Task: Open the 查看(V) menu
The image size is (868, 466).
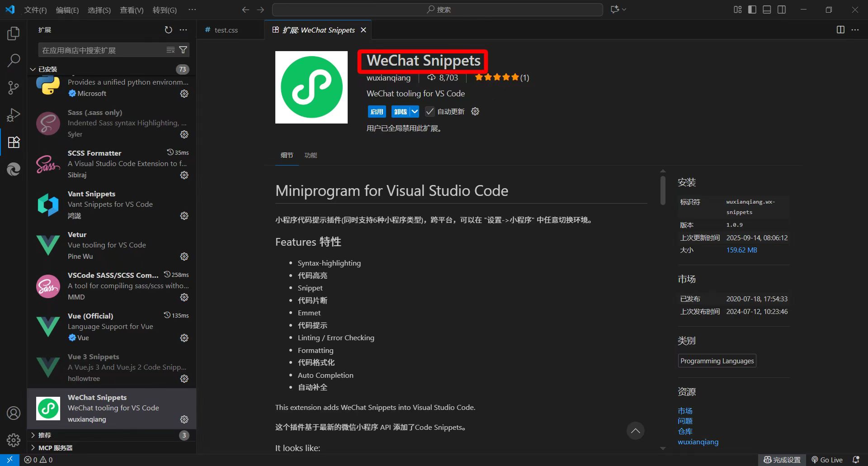Action: click(x=132, y=10)
